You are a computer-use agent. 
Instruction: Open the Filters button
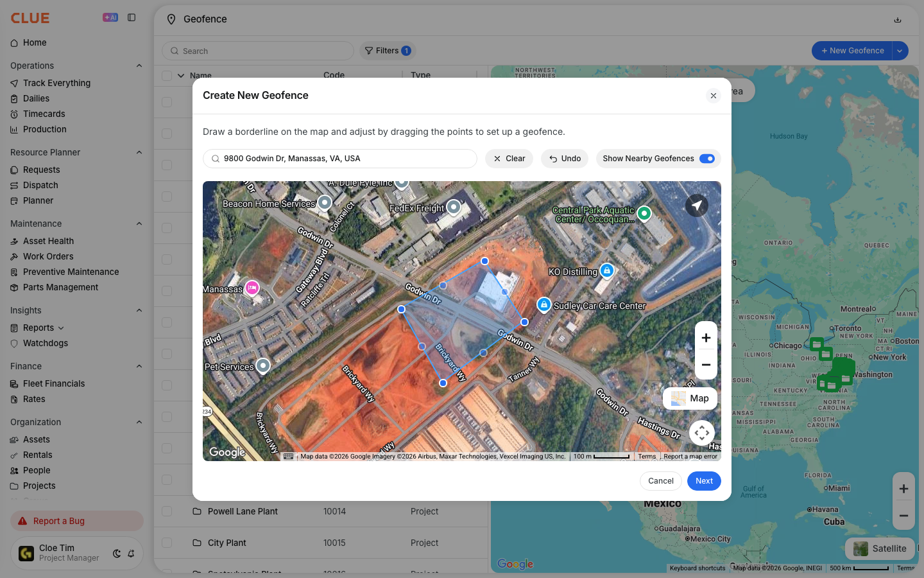(x=388, y=51)
